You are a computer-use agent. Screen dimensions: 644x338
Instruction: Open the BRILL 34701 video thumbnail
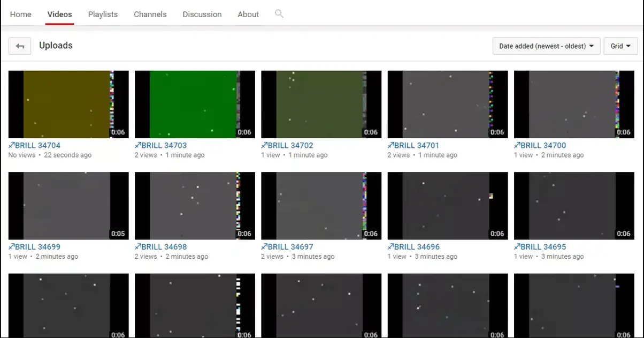click(447, 104)
